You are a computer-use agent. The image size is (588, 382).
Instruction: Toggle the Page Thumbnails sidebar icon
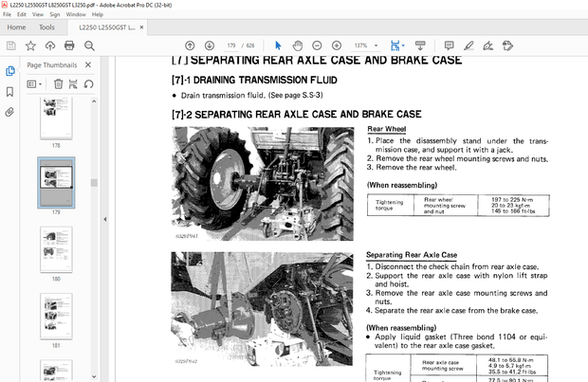[10, 71]
